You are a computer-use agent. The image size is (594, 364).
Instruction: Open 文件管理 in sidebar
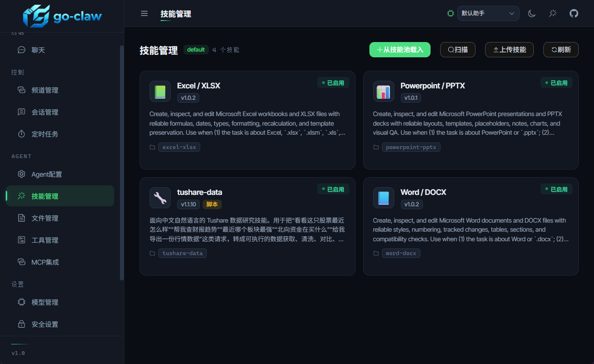pyautogui.click(x=60, y=218)
